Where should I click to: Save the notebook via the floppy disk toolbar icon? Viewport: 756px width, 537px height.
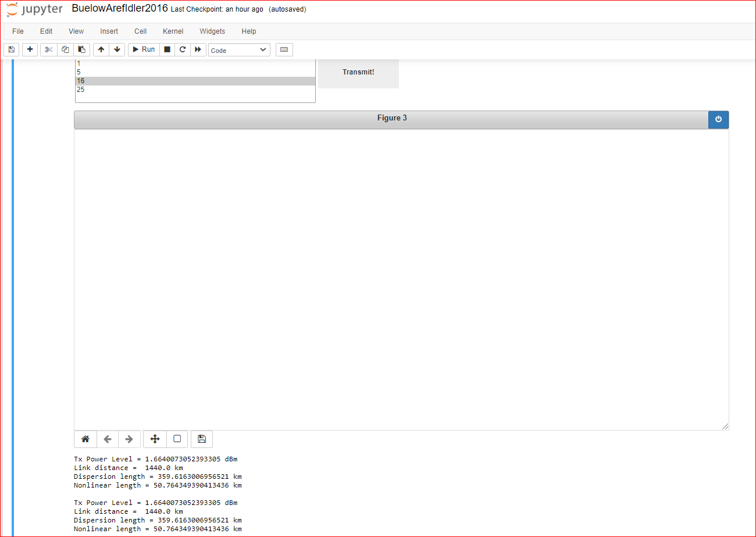pyautogui.click(x=11, y=49)
